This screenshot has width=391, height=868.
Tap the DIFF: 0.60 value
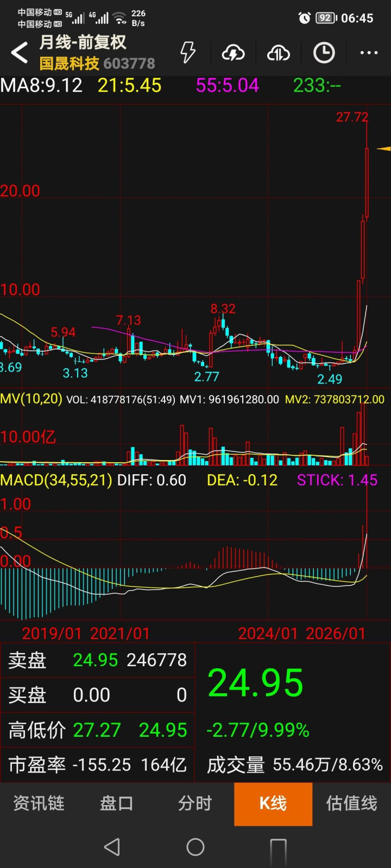point(152,480)
